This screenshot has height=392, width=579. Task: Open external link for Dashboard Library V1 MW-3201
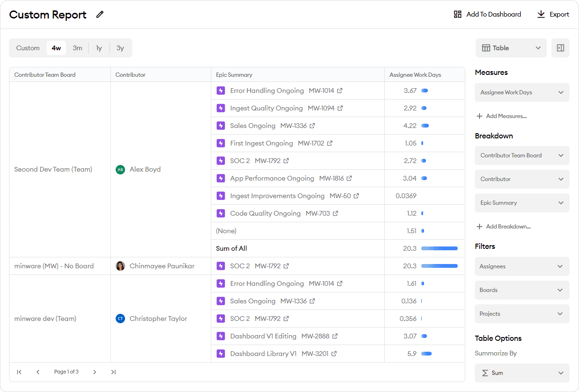(334, 354)
